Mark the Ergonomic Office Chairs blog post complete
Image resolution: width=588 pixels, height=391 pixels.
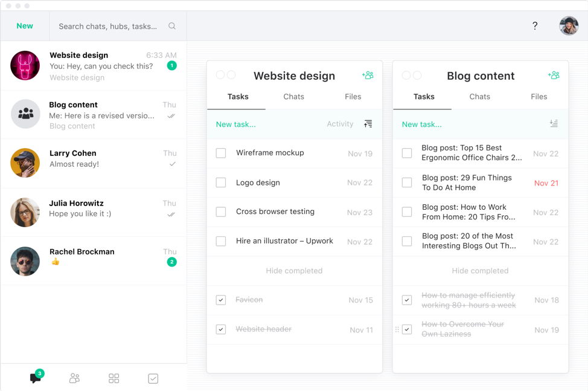407,153
